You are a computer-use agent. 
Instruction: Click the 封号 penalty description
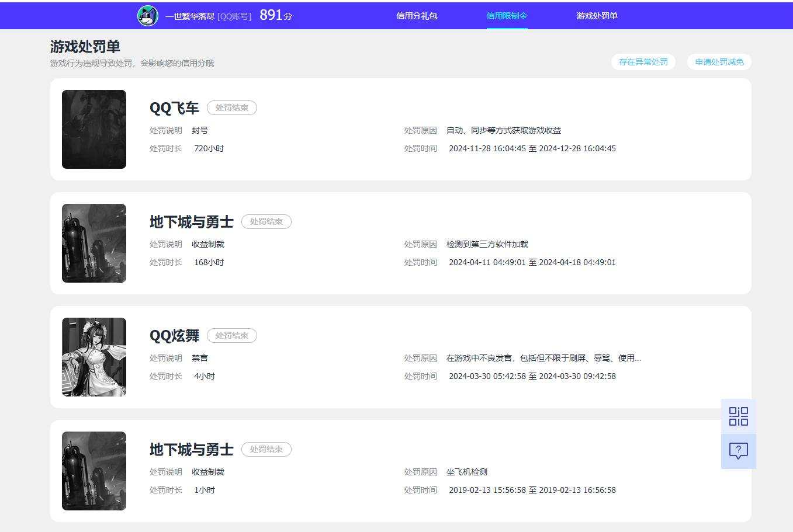click(200, 130)
